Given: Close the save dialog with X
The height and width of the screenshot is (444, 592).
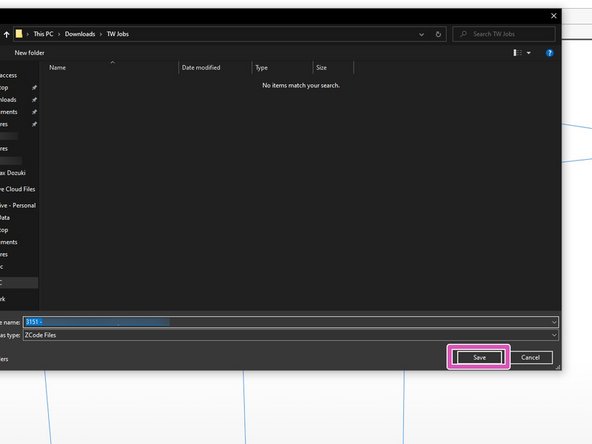Looking at the screenshot, I should (x=553, y=16).
